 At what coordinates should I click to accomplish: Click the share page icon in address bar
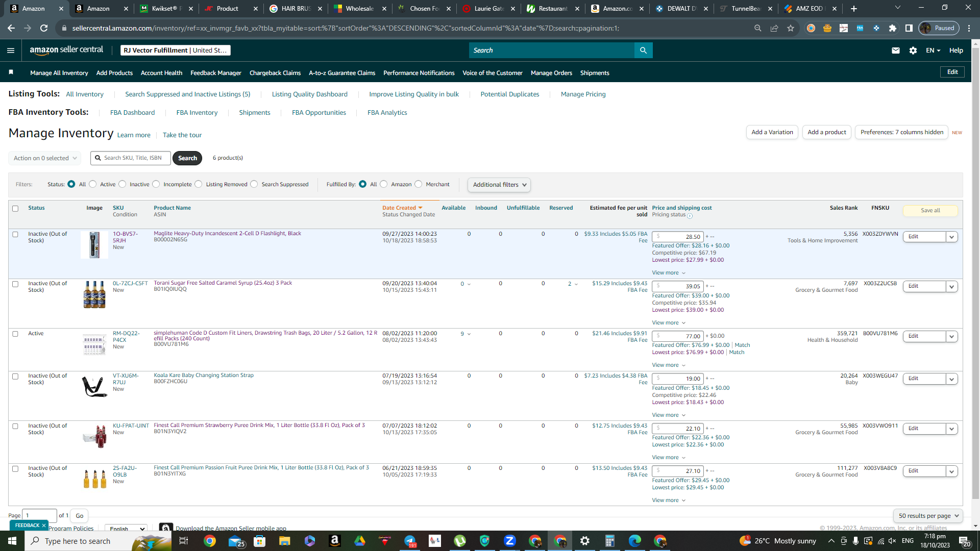click(x=774, y=28)
